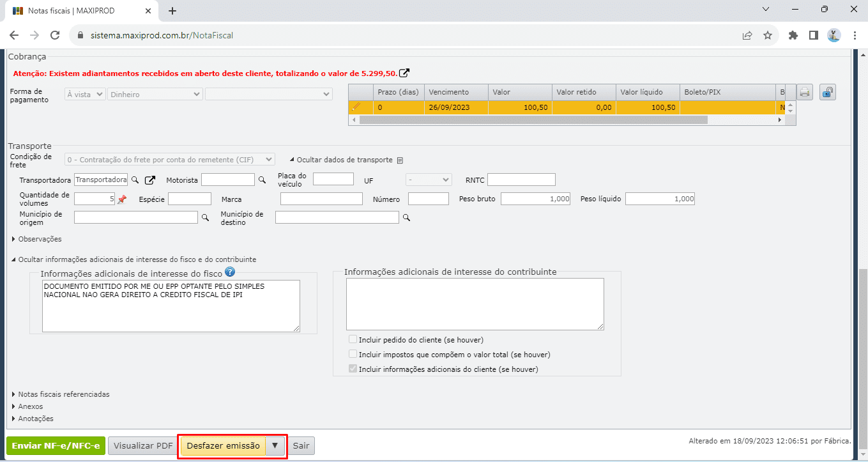
Task: Toggle Incluir impostos que compõem valor total
Action: tap(353, 354)
